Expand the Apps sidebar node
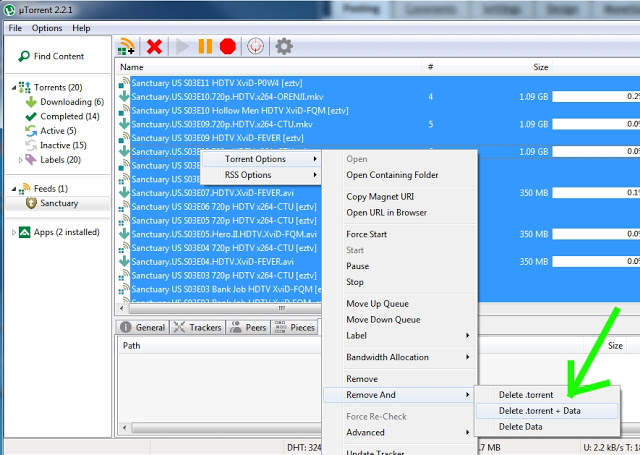 click(12, 232)
